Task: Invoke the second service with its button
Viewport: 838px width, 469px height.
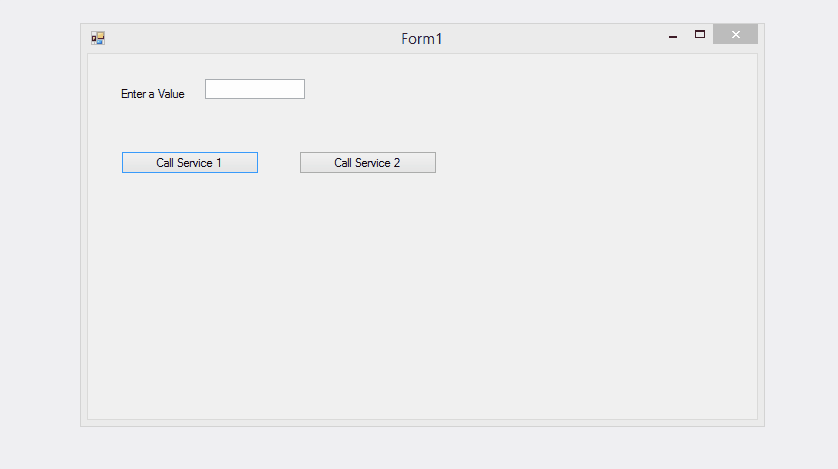Action: (x=367, y=162)
